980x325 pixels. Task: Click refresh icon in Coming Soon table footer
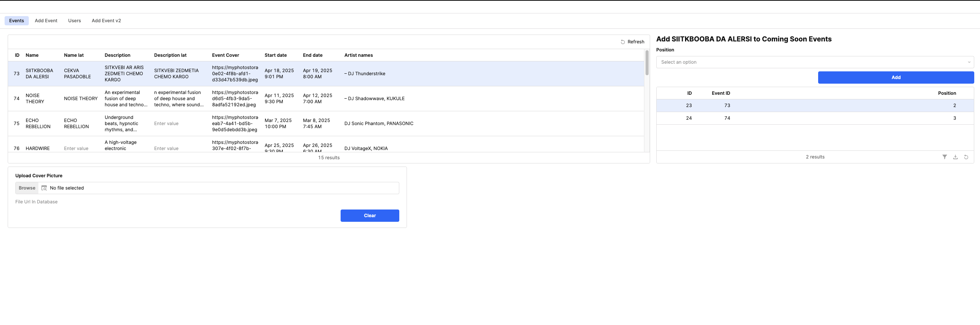click(x=966, y=157)
